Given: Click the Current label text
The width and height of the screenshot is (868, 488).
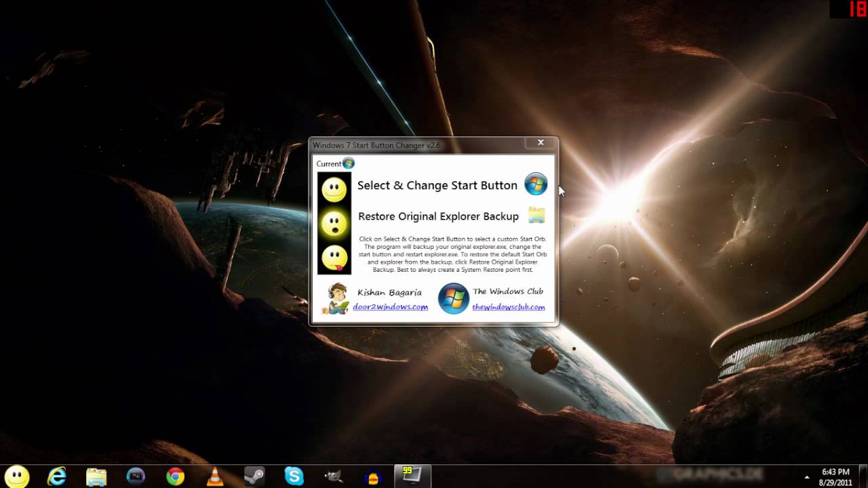Looking at the screenshot, I should click(x=329, y=164).
